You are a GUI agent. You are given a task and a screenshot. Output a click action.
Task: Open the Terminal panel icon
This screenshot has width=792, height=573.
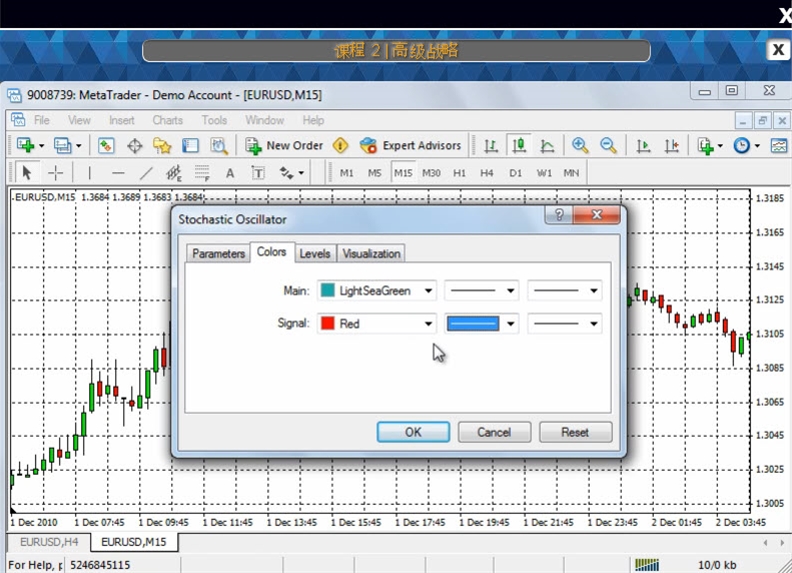coord(190,146)
